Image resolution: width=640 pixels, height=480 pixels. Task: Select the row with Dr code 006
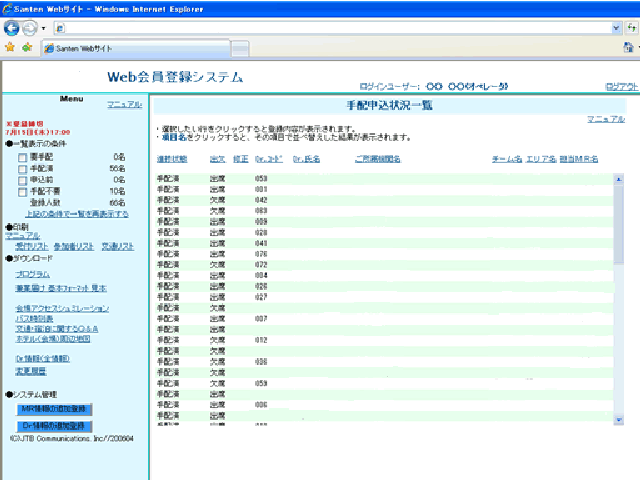tap(384, 404)
